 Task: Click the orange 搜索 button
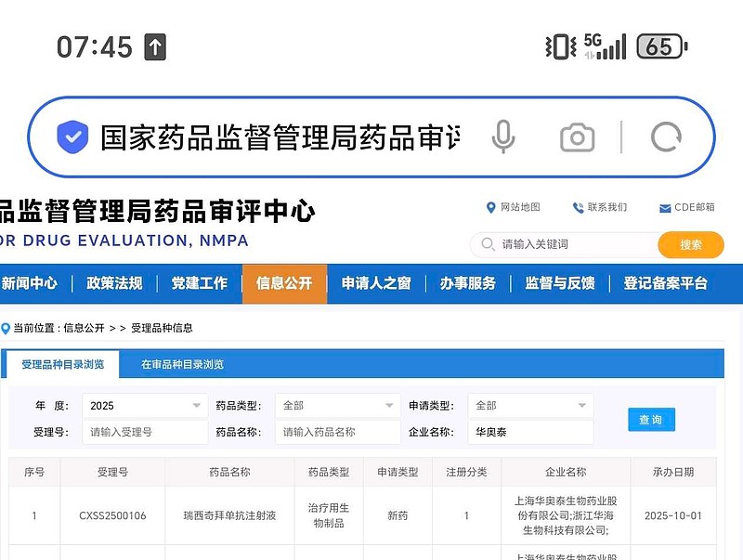tap(691, 244)
